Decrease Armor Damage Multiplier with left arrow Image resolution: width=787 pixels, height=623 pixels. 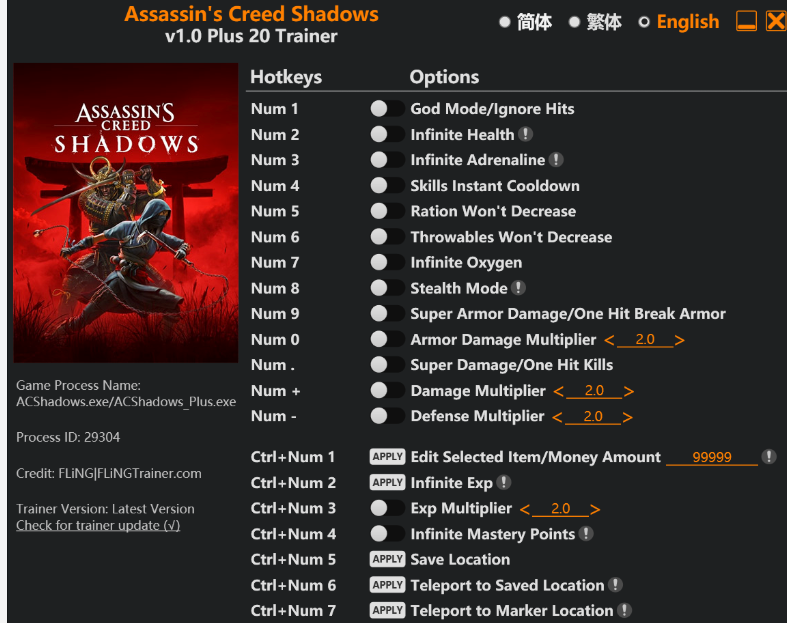609,340
